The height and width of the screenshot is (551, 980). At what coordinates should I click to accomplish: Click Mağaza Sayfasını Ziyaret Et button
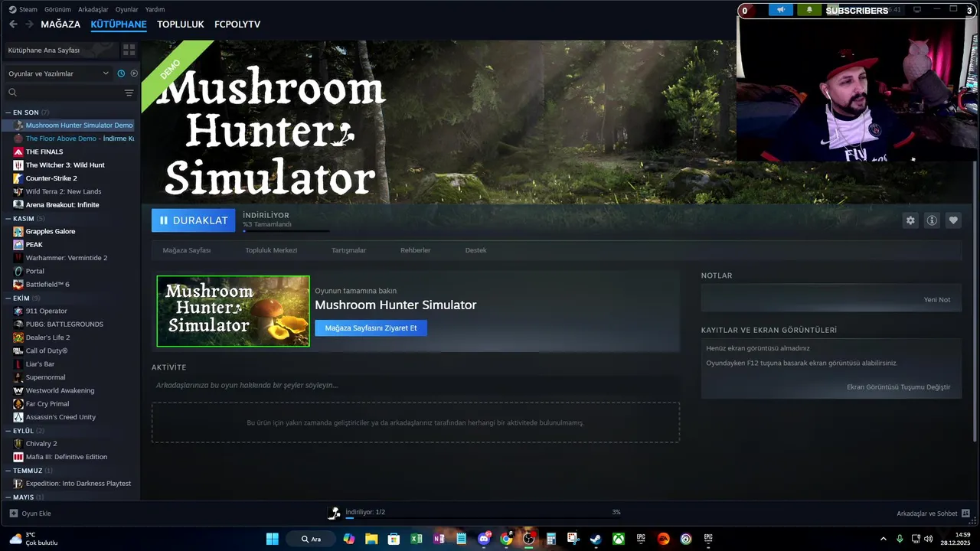pos(371,328)
